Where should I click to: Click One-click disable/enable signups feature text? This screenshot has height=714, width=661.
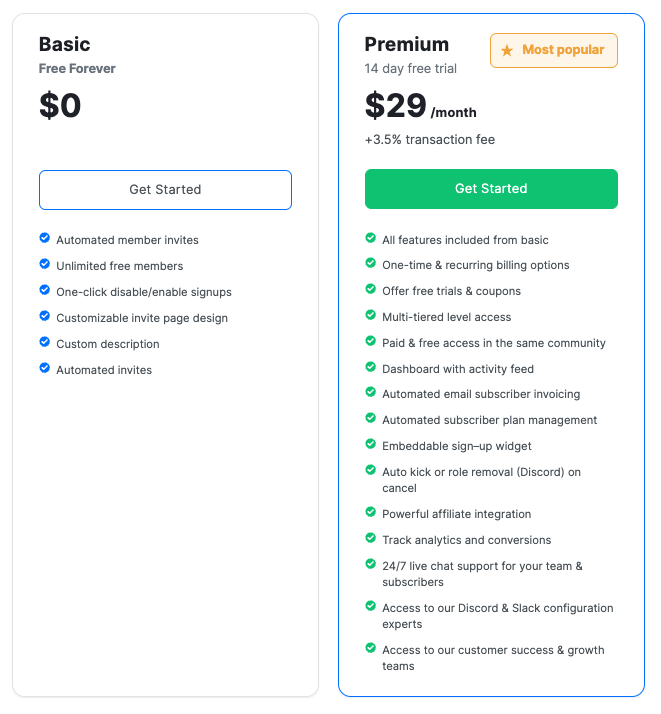[144, 292]
